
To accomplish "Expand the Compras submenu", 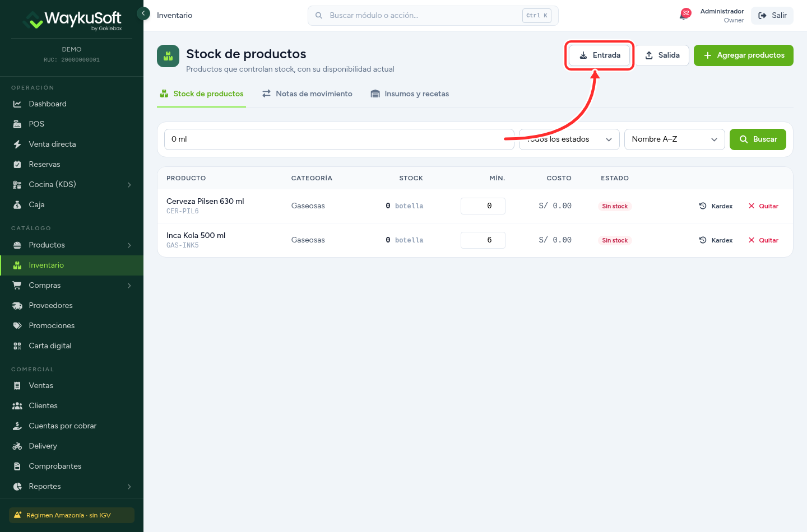I will click(129, 285).
